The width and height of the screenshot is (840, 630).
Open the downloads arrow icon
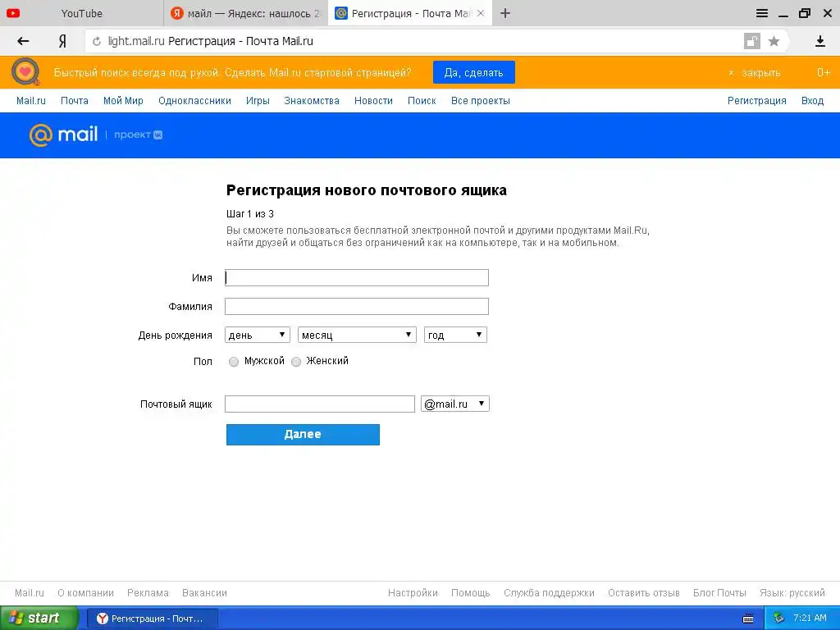pyautogui.click(x=819, y=41)
